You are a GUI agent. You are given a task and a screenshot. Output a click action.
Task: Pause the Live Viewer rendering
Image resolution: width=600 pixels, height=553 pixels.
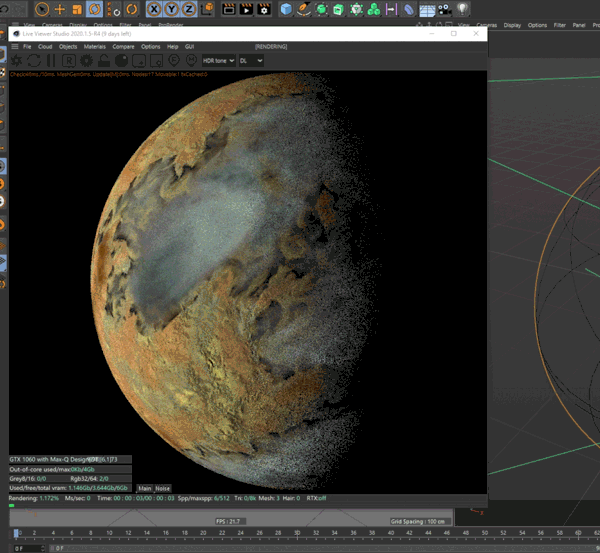pyautogui.click(x=50, y=61)
